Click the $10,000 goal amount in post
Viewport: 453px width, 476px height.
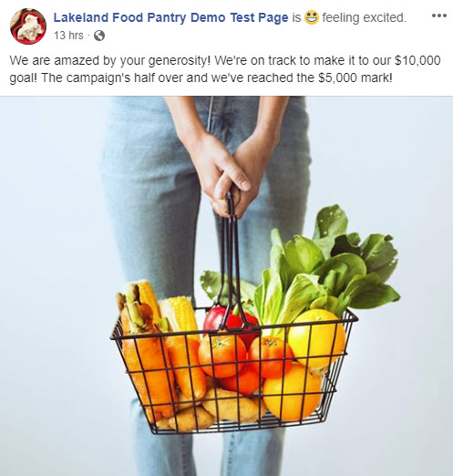tap(417, 60)
